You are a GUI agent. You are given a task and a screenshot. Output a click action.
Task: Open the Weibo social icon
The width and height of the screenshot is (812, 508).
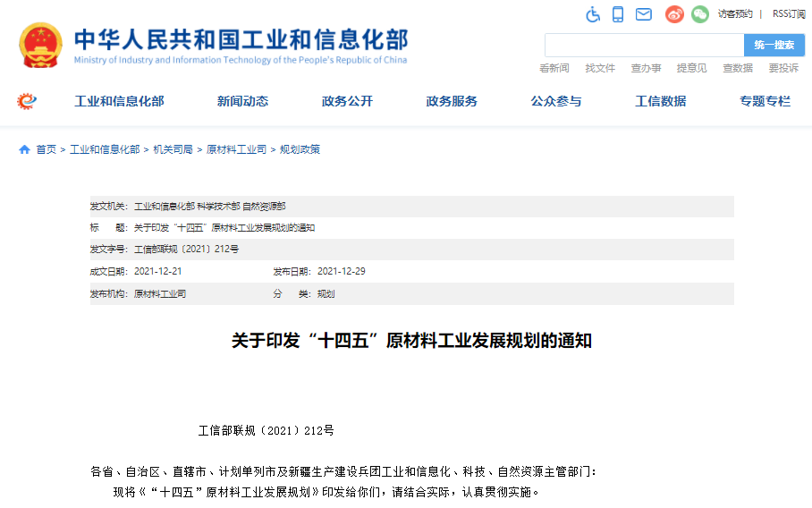(674, 14)
